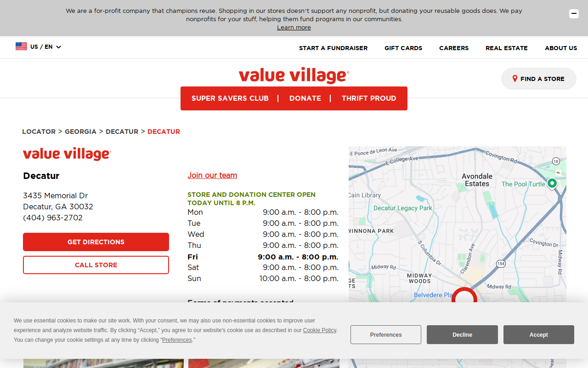This screenshot has height=368, width=588.
Task: Click the Call Store button
Action: (x=96, y=265)
